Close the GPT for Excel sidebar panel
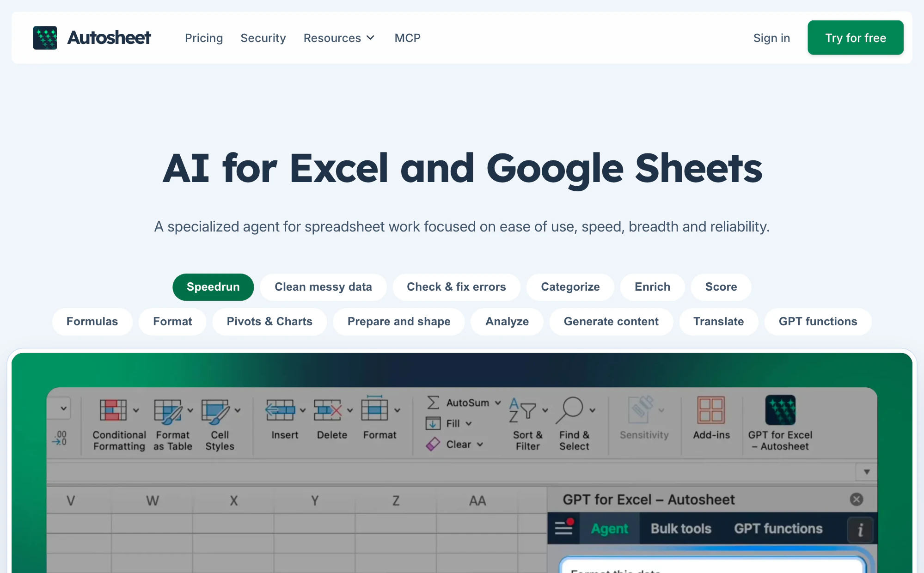The image size is (924, 573). 857,499
